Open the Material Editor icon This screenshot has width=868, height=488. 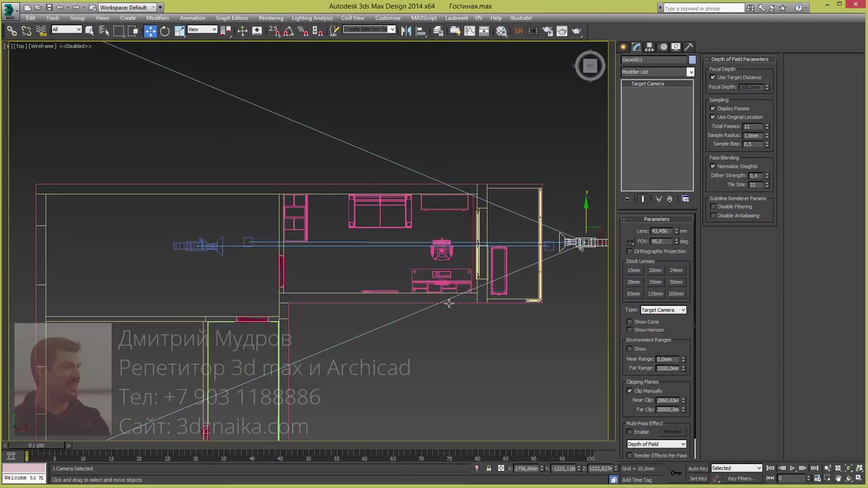pyautogui.click(x=501, y=30)
